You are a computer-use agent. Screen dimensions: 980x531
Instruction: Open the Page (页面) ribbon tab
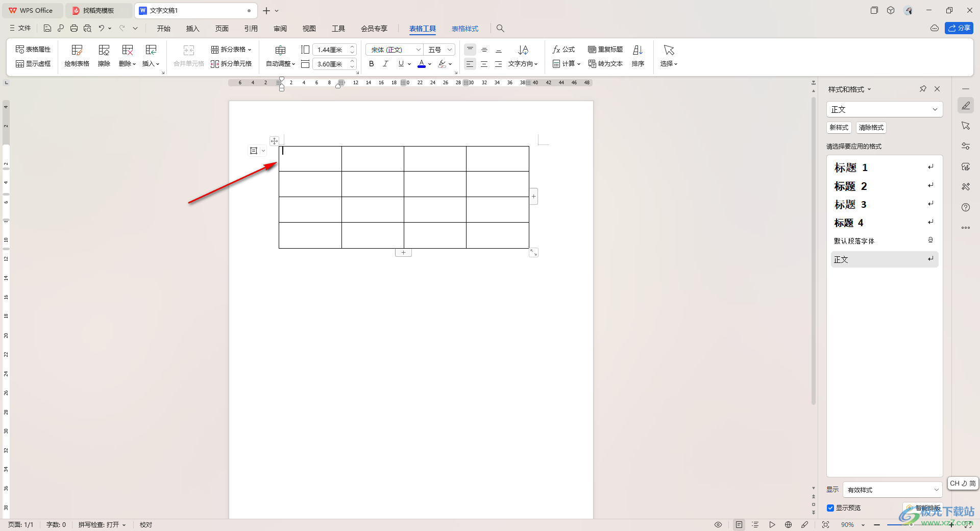click(x=222, y=29)
